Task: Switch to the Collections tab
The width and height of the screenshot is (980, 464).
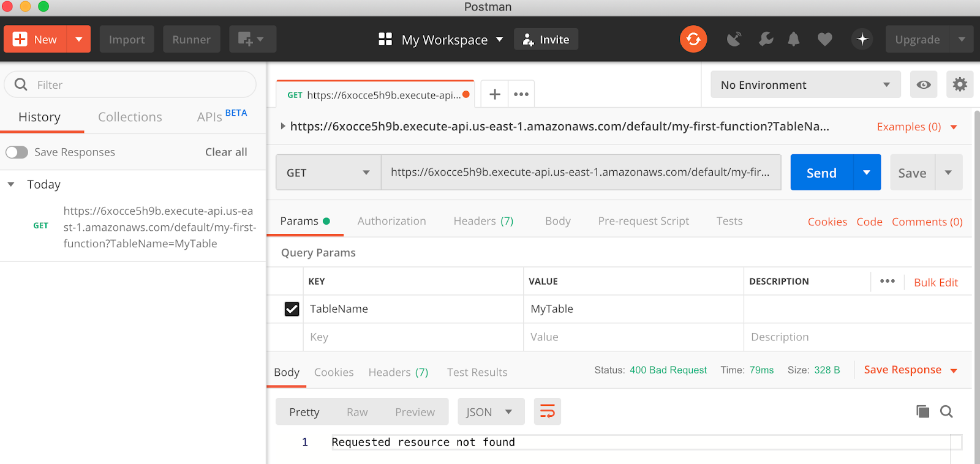Action: 130,117
